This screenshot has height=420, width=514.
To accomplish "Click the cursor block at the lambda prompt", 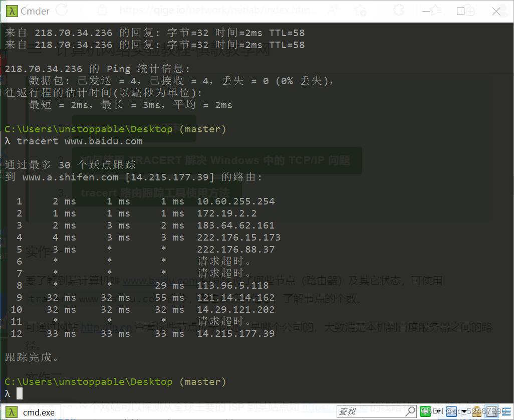I will point(20,393).
